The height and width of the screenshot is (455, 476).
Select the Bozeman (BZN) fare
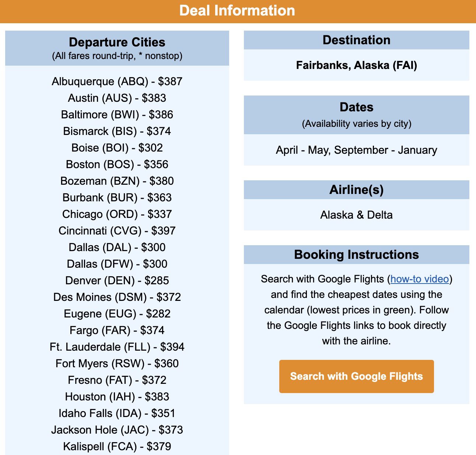[x=117, y=181]
